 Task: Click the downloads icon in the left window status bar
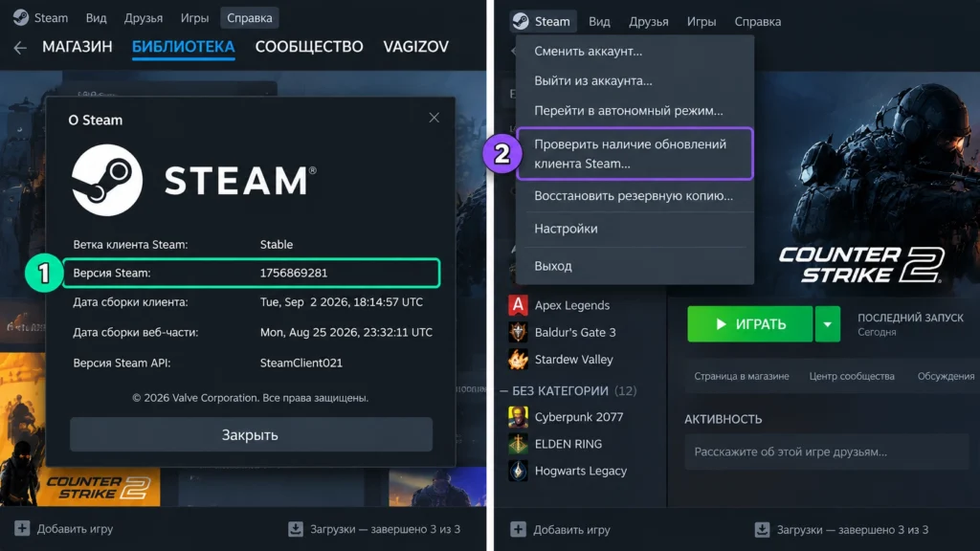click(296, 529)
